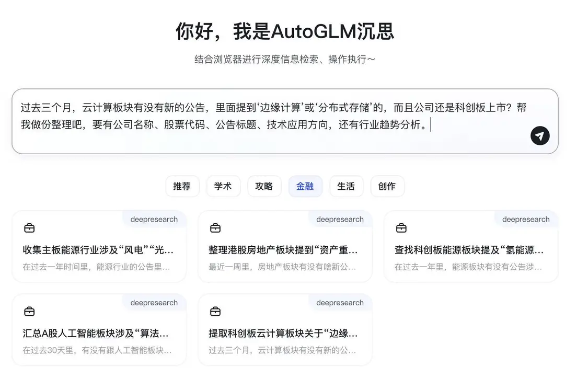Open the 整理港股房地产板块提到“资产重 card title

[283, 250]
